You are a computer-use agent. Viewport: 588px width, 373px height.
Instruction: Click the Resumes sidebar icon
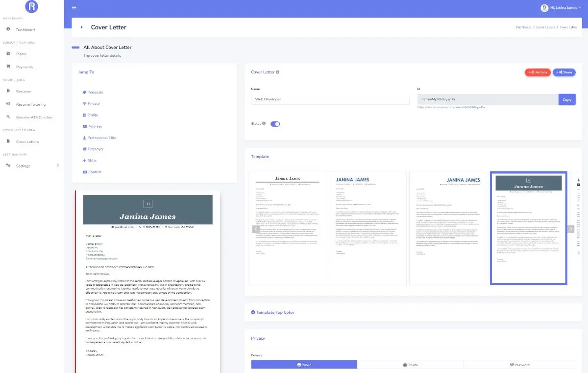pos(8,91)
